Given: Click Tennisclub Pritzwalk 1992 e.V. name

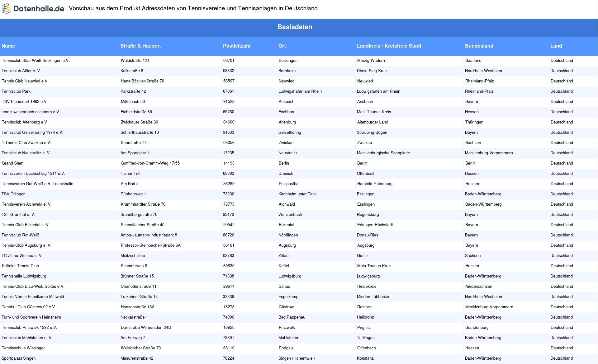Looking at the screenshot, I should (x=29, y=328).
